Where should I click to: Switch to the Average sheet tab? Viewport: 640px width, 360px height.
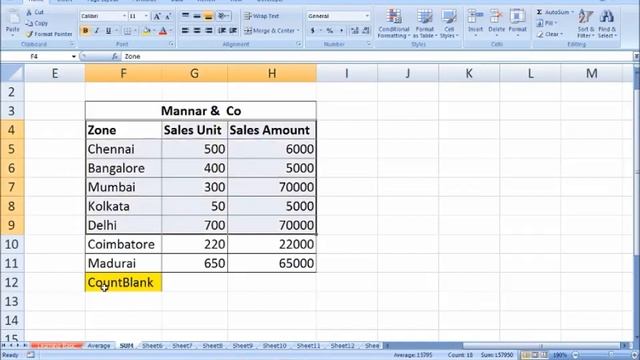coord(99,346)
